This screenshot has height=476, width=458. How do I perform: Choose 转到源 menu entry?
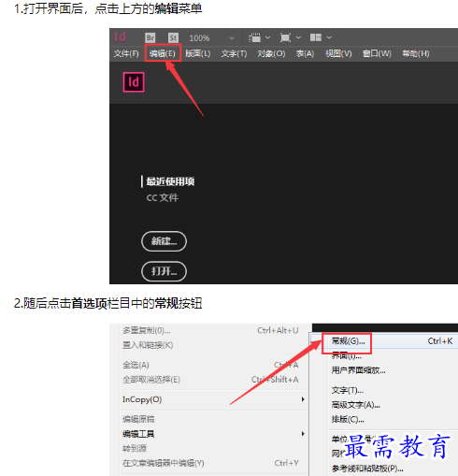point(210,449)
